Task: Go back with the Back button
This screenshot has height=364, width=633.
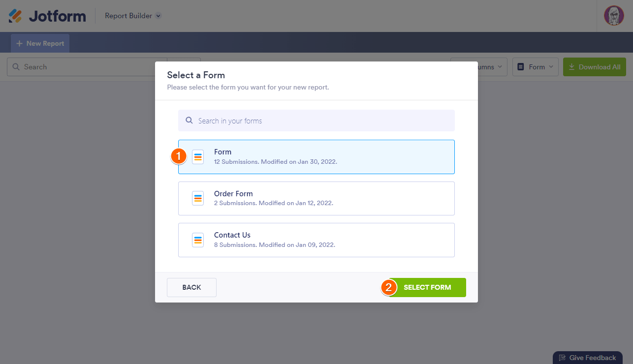Action: tap(191, 287)
